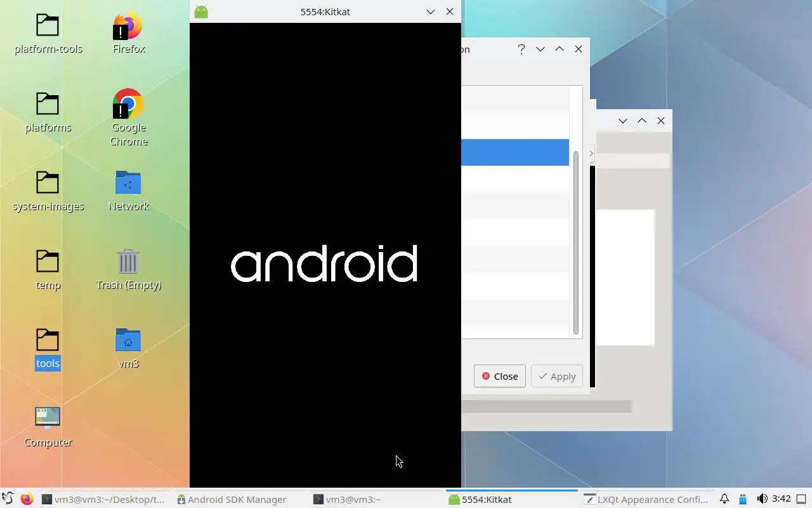The image size is (812, 508).
Task: Switch to vm3@vm3:~/Desktop/t... terminal task
Action: [103, 499]
